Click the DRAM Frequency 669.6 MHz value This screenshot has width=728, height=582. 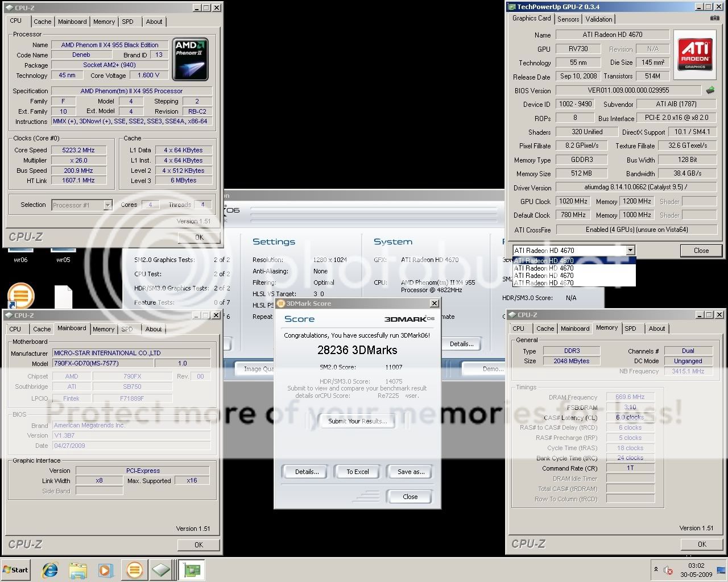pyautogui.click(x=630, y=397)
